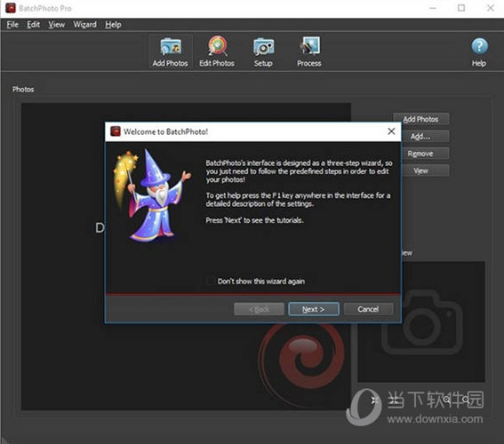Screen dimensions: 504x444
Task: Open the File menu
Action: point(12,25)
